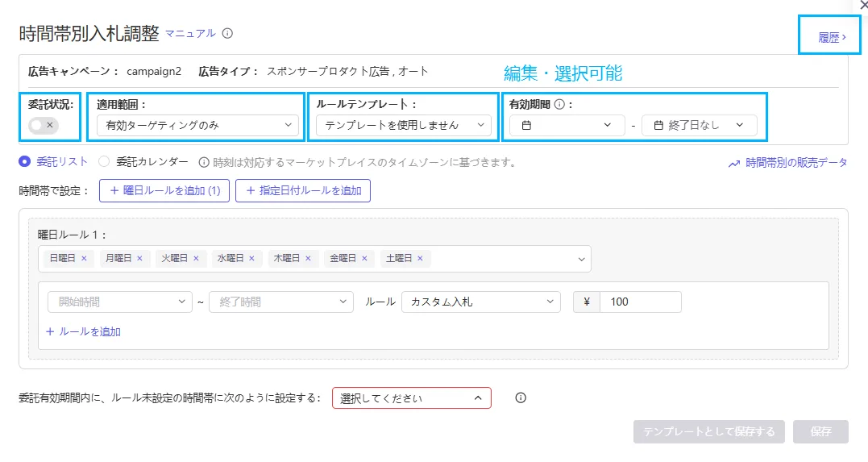
Task: Click the 曜日ルール 1 label
Action: (x=72, y=235)
